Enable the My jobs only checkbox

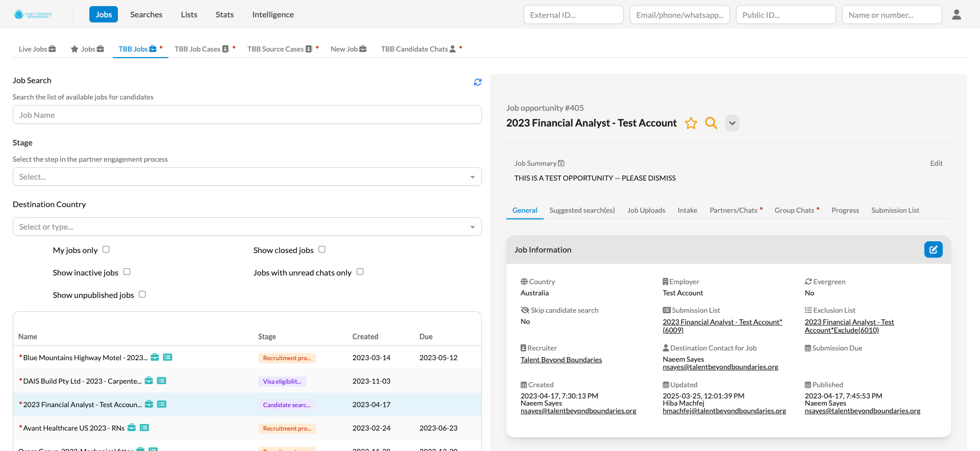click(x=106, y=249)
